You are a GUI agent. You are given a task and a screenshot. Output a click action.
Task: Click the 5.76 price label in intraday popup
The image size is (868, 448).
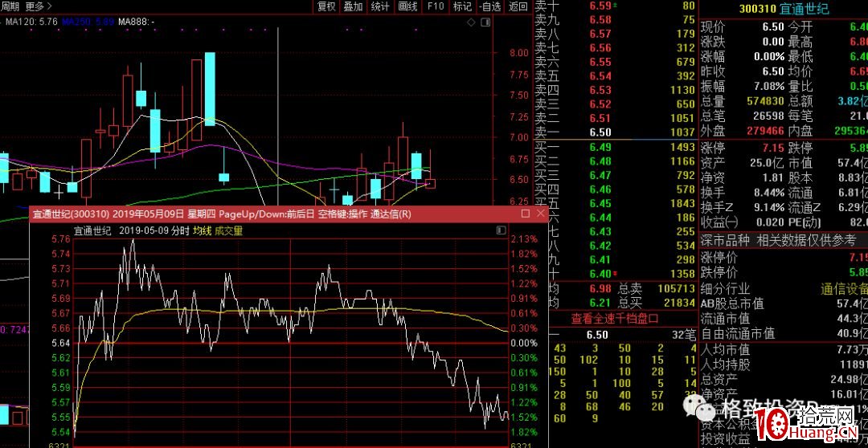point(61,239)
